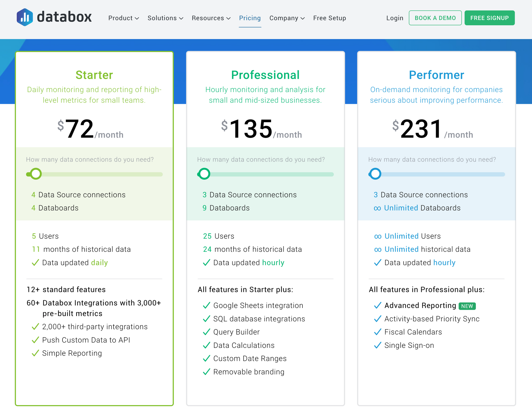
Task: Click the $231/month Performer price
Action: 433,129
